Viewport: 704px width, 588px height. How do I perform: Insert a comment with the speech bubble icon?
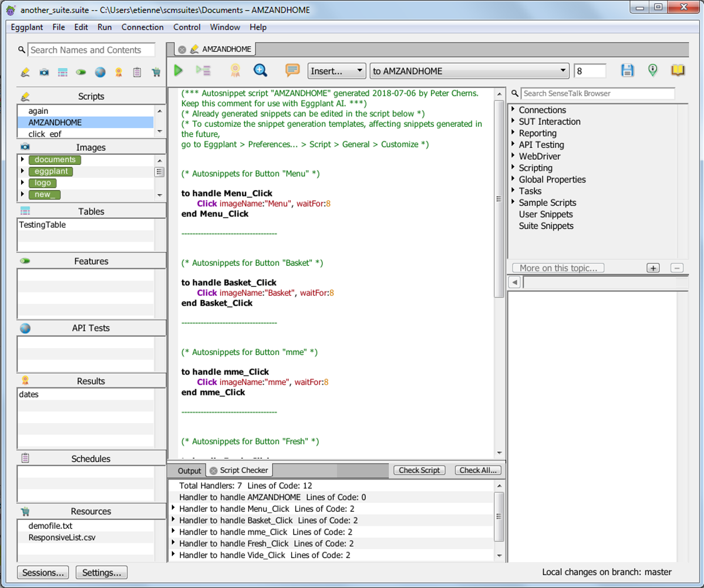(292, 70)
